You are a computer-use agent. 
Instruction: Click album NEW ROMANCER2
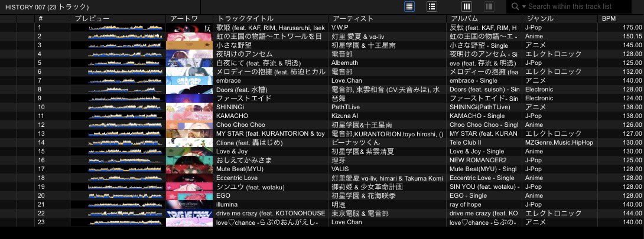tap(478, 161)
